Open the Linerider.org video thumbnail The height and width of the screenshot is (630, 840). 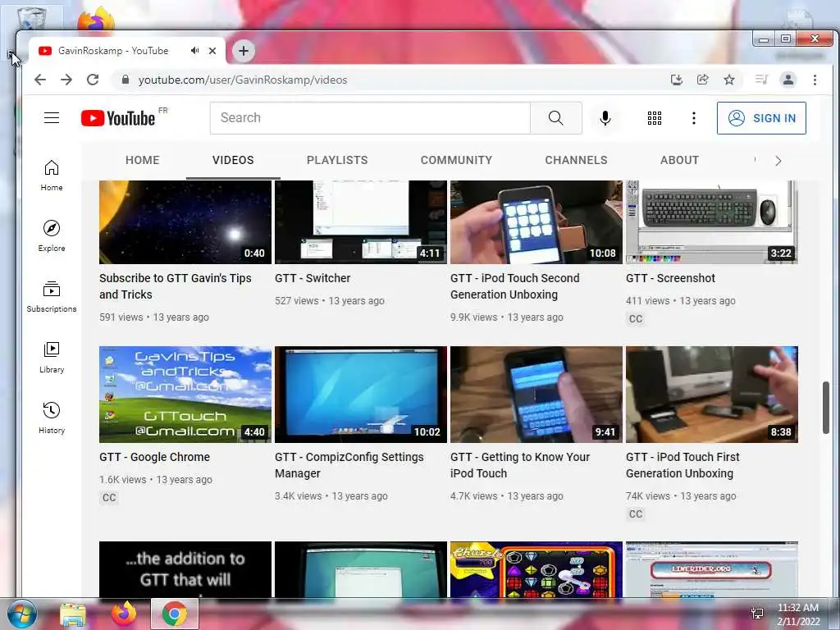[x=712, y=569]
